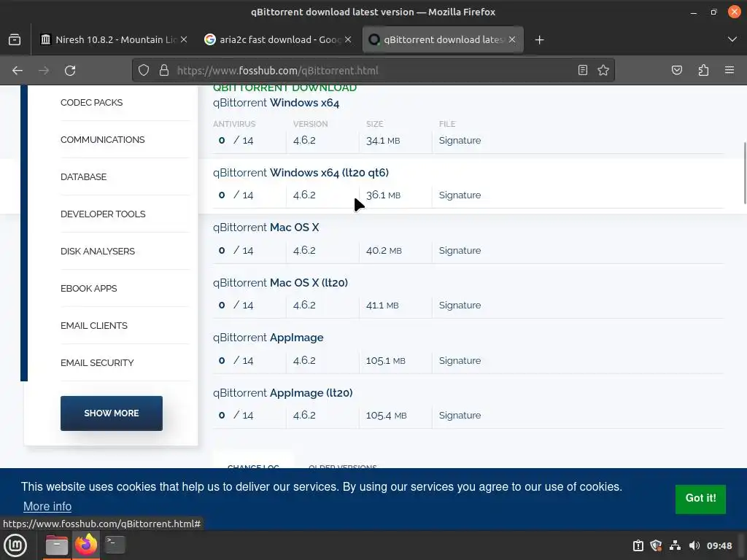This screenshot has height=560, width=747.
Task: Open Signature for Mac OS X (lt20)
Action: 460,306
